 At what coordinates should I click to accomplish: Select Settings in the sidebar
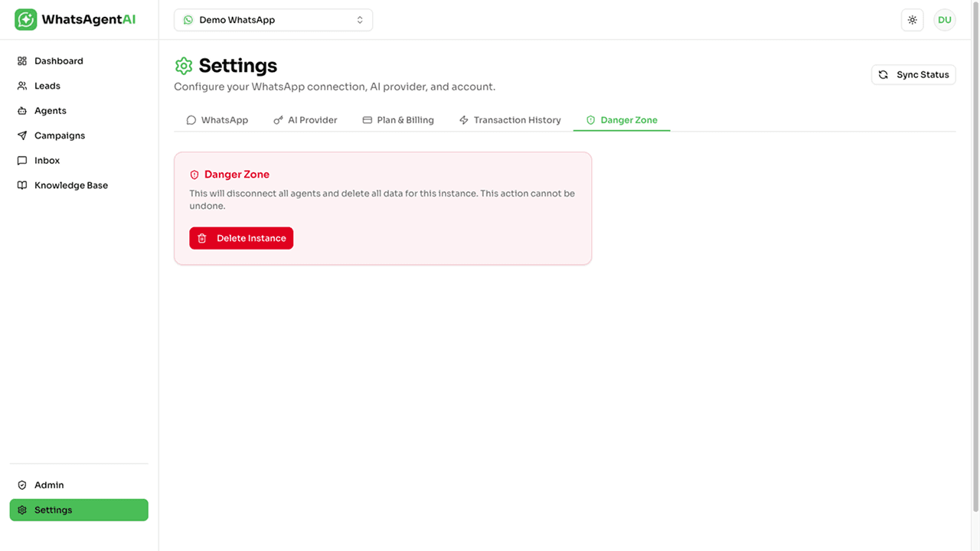79,510
